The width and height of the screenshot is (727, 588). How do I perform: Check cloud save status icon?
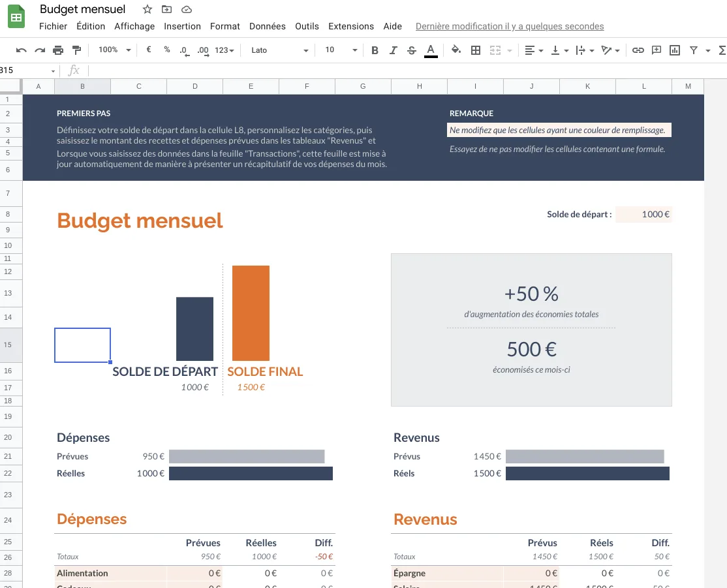(x=187, y=9)
